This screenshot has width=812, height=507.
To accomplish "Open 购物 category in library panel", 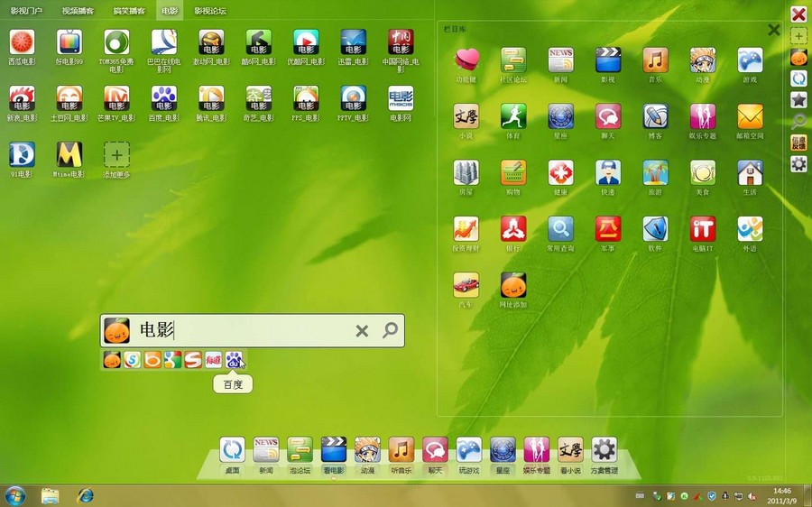I will pyautogui.click(x=513, y=172).
